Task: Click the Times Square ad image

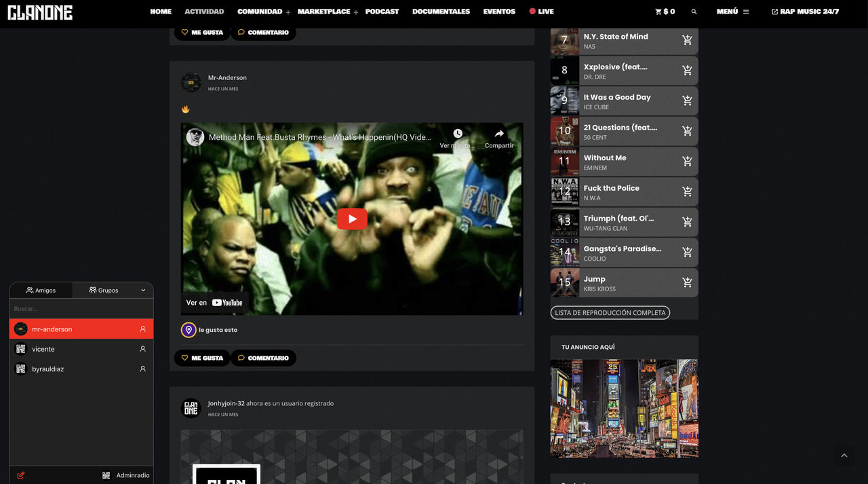Action: [624, 409]
